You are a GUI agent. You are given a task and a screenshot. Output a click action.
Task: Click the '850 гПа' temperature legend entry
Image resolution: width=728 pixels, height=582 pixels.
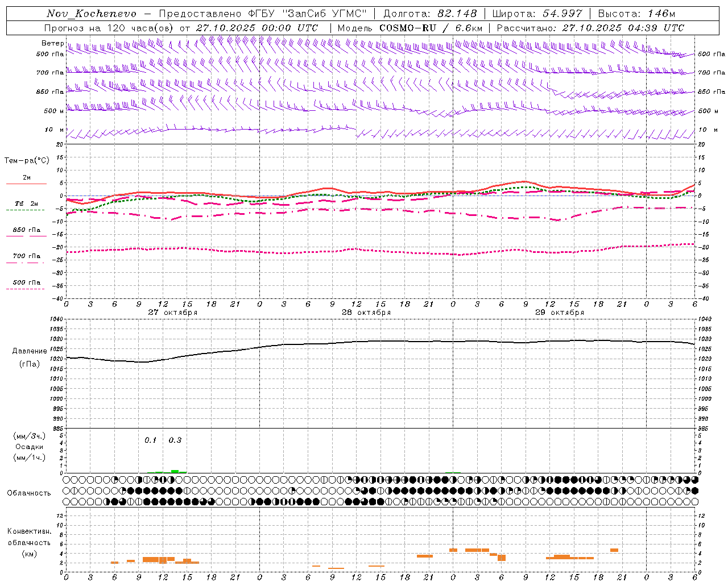tap(27, 230)
